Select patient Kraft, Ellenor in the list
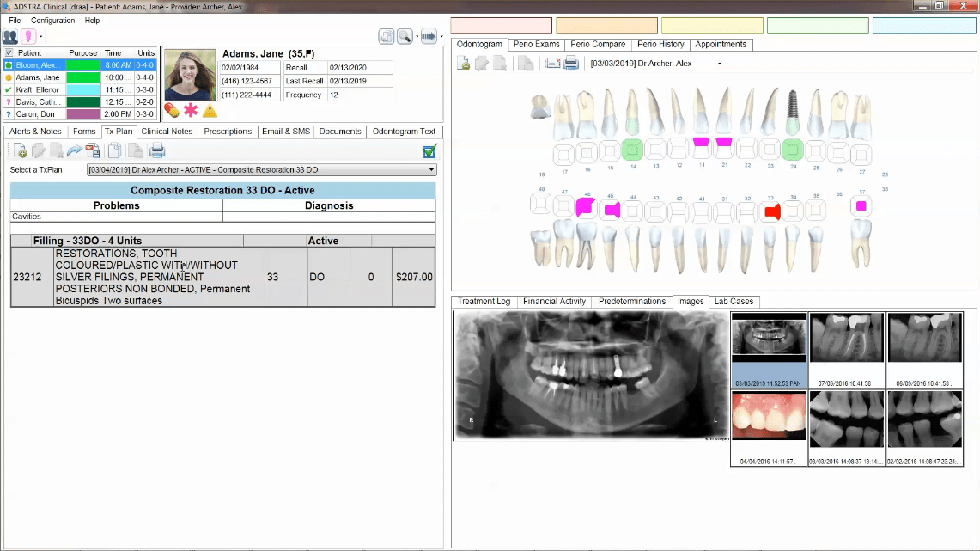The height and width of the screenshot is (551, 980). point(80,90)
